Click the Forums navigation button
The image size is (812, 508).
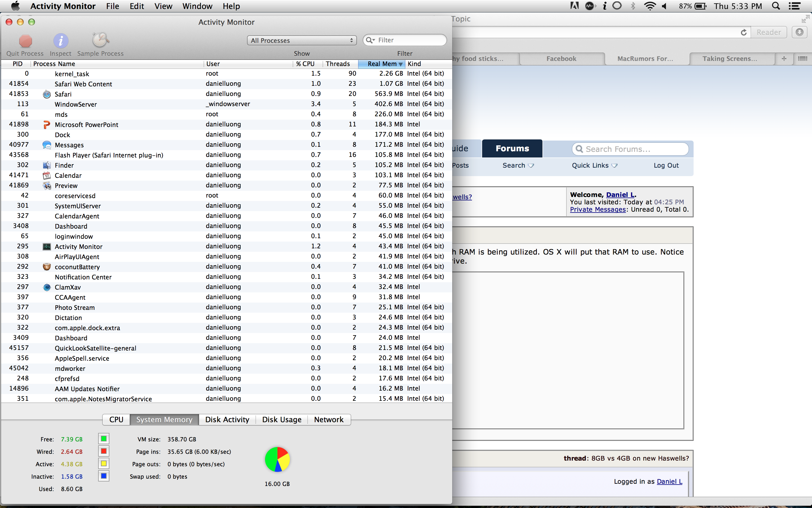pos(512,148)
